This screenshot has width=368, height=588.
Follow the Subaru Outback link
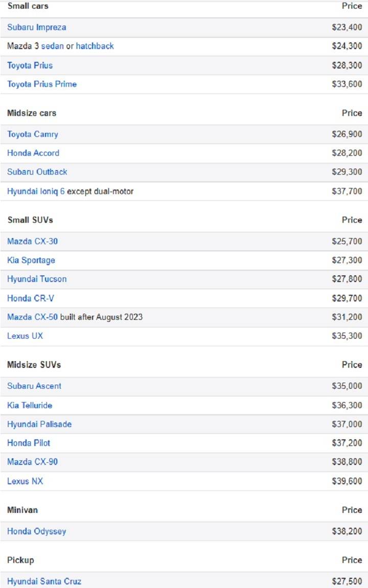pos(37,172)
